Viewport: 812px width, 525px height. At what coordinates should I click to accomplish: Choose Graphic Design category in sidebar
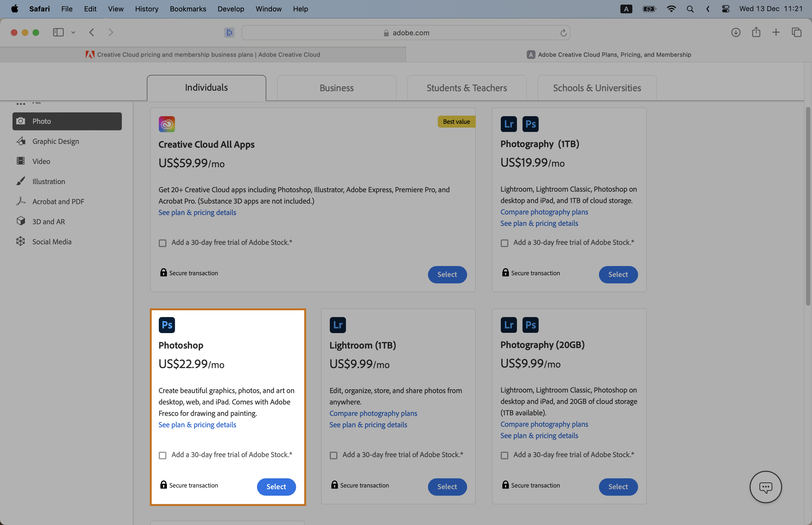click(56, 141)
